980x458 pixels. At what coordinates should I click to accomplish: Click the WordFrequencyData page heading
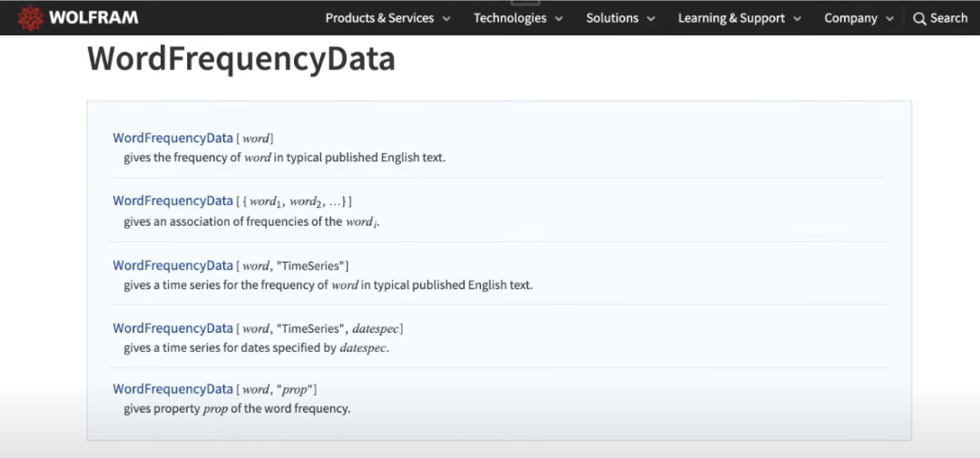[241, 59]
